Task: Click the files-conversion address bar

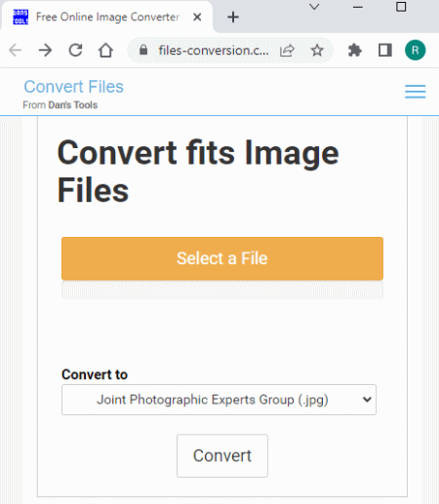Action: click(x=214, y=51)
